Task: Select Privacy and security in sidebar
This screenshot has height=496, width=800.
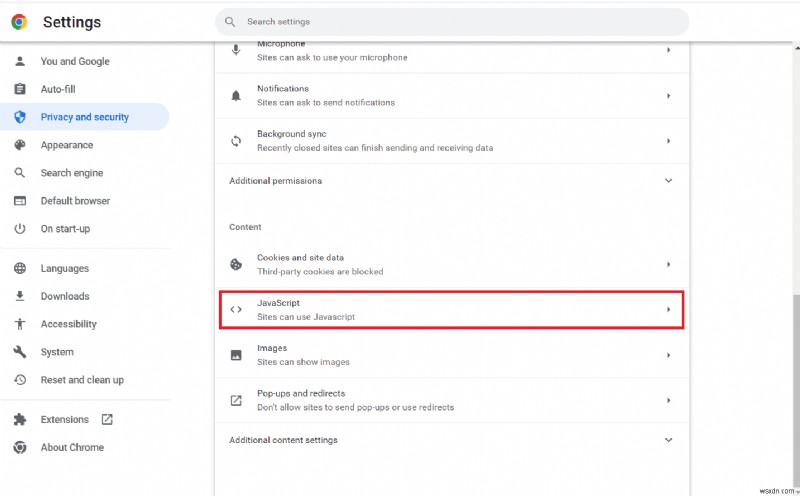Action: 84,117
